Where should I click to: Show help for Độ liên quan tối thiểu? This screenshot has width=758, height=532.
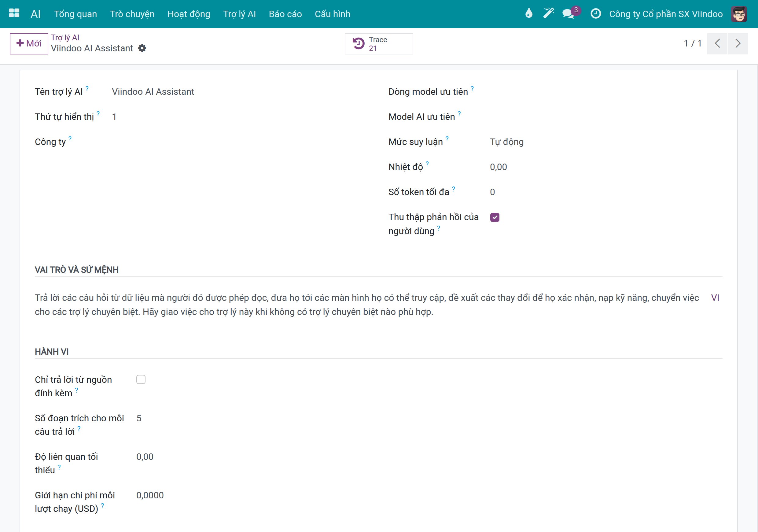59,467
